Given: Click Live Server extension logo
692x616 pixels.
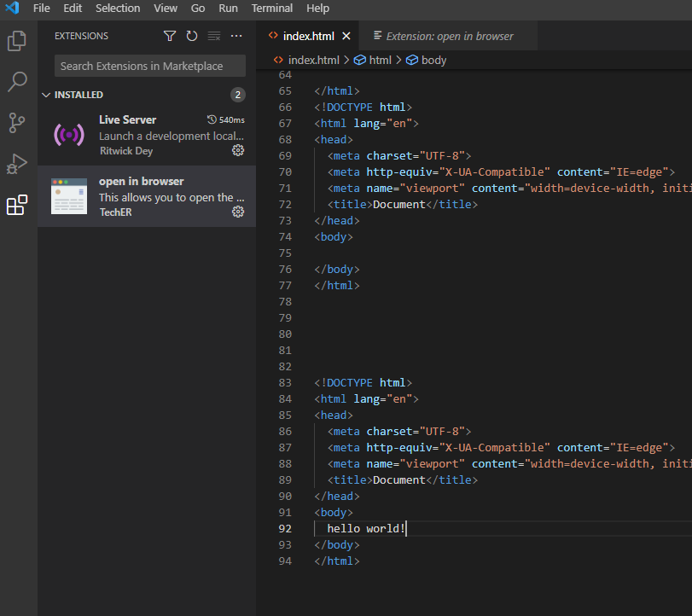Looking at the screenshot, I should point(69,135).
